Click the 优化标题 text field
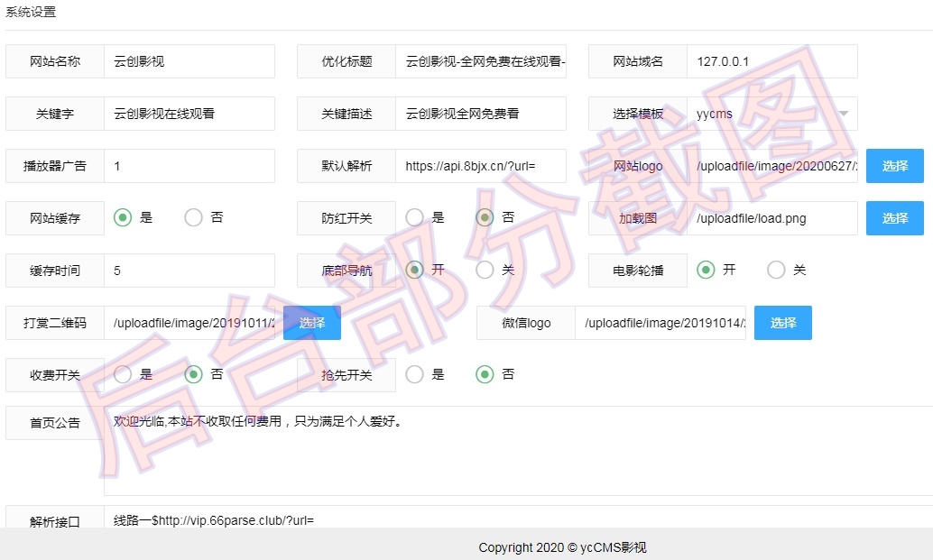This screenshot has width=933, height=560. 480,61
